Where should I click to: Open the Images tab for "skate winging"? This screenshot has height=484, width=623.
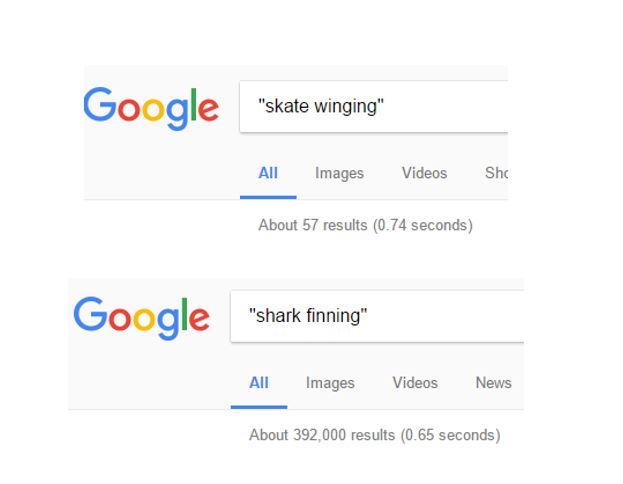tap(339, 173)
